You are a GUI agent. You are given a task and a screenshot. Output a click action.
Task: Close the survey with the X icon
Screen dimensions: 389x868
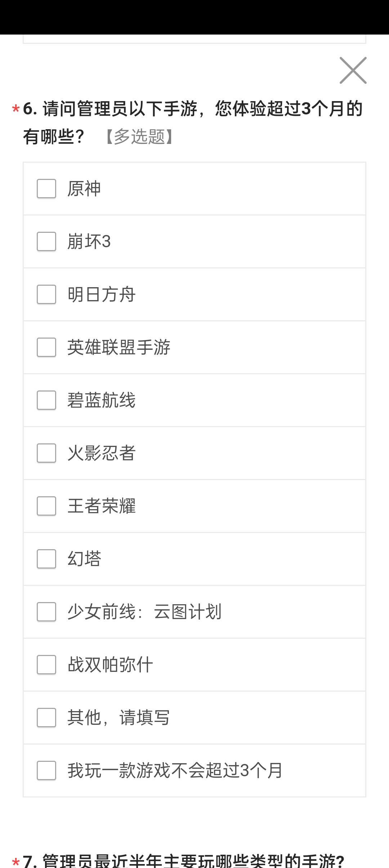tap(353, 70)
